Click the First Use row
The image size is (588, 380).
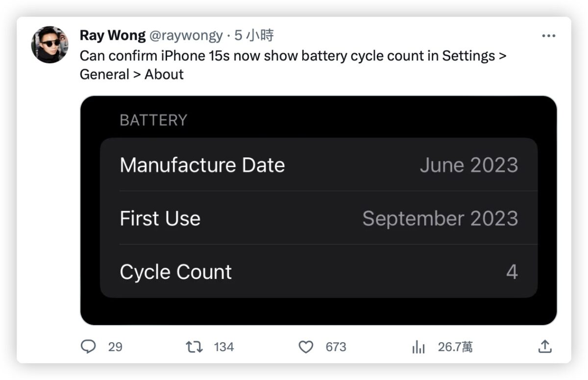[318, 218]
